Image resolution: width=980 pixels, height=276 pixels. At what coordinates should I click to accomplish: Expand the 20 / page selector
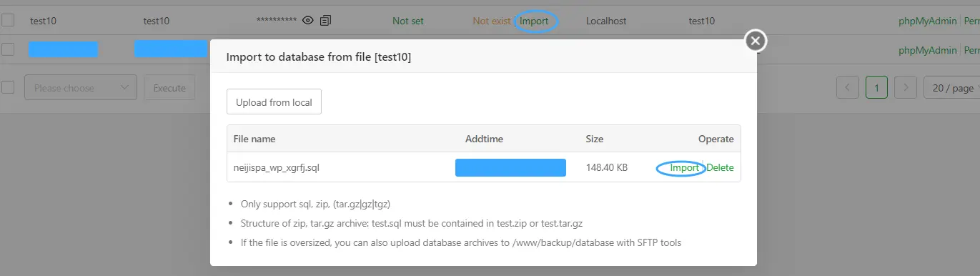(952, 88)
